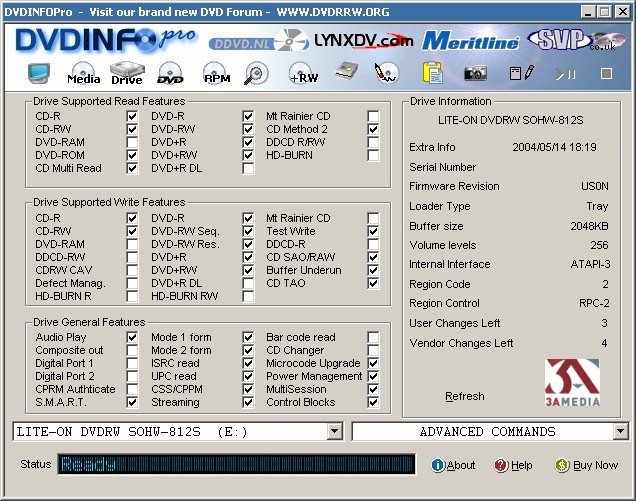Click the disc pen graph icon

[387, 73]
